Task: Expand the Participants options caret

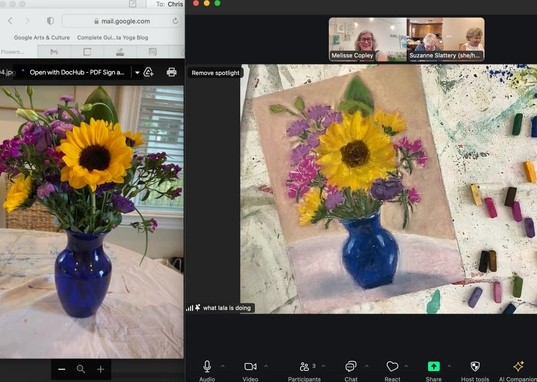Action: coord(324,366)
